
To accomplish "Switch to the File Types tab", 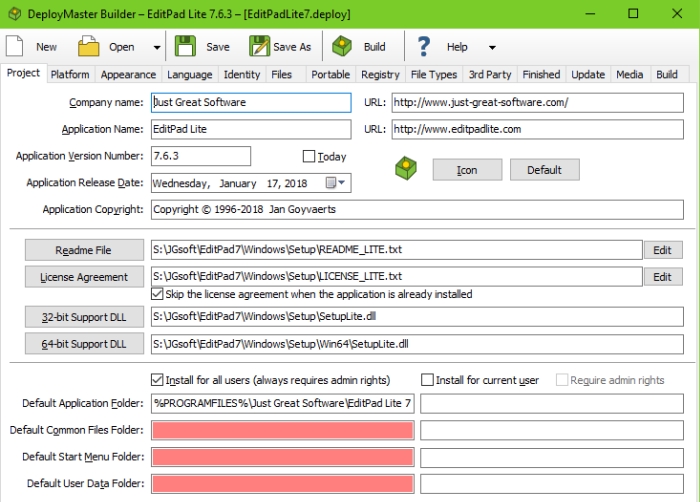I will click(x=433, y=74).
